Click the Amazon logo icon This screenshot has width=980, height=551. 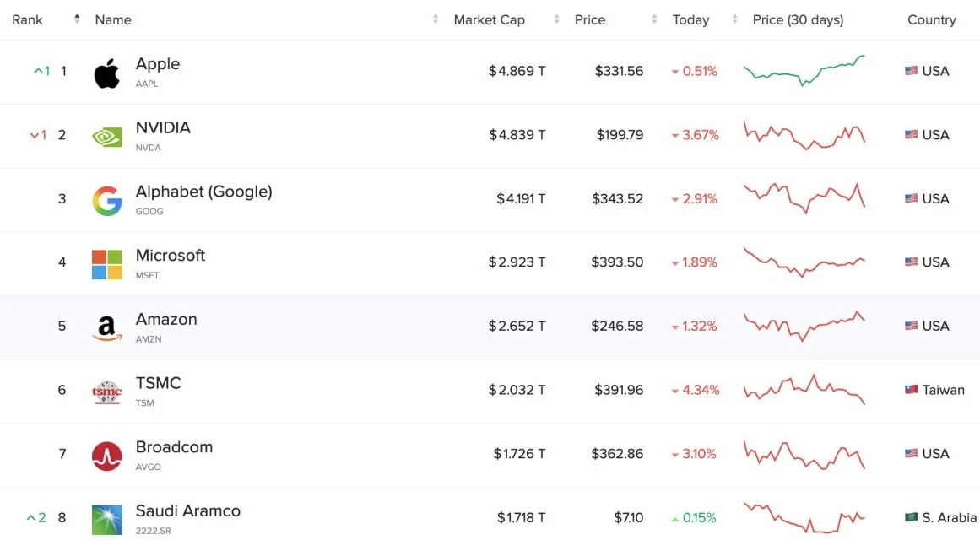point(107,328)
